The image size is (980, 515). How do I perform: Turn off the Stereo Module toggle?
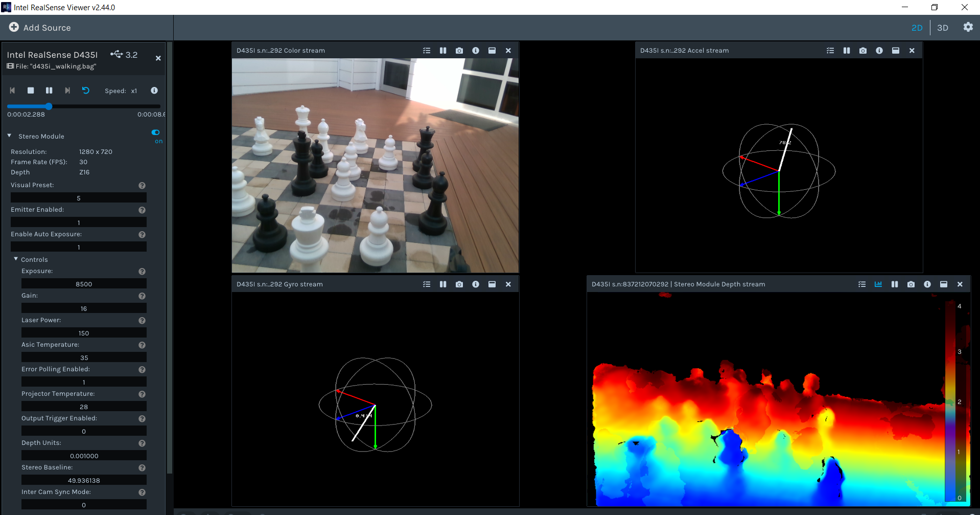pyautogui.click(x=155, y=132)
